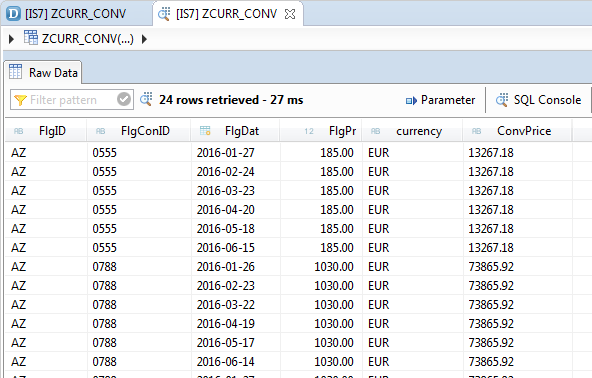Click the ZCURR_CONV(...) breadcrumb label
592x378 pixels.
88,39
